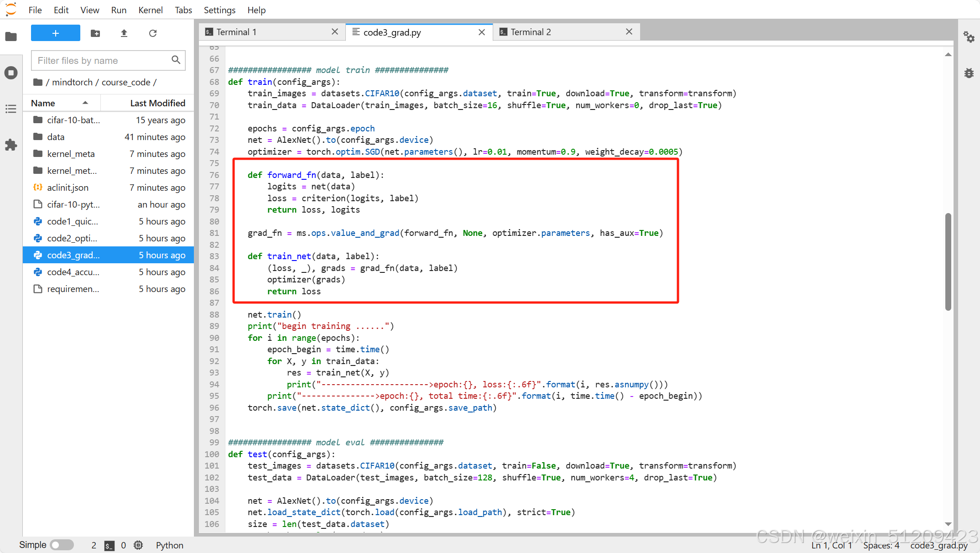Screen dimensions: 980x553
Task: Switch to the Terminal 2 tab
Action: click(x=531, y=32)
